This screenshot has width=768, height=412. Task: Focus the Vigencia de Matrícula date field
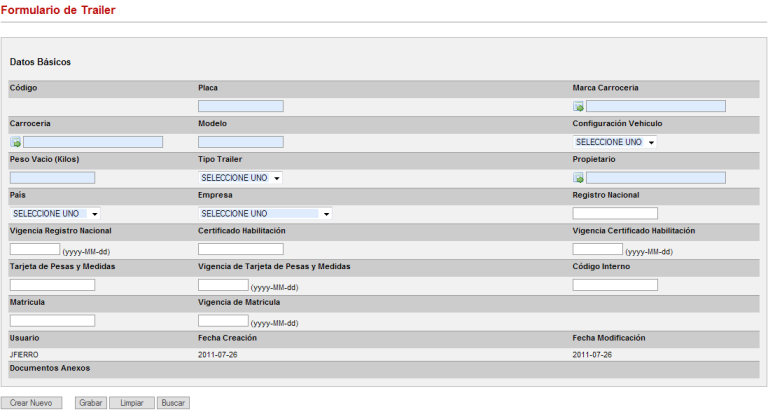tap(223, 321)
